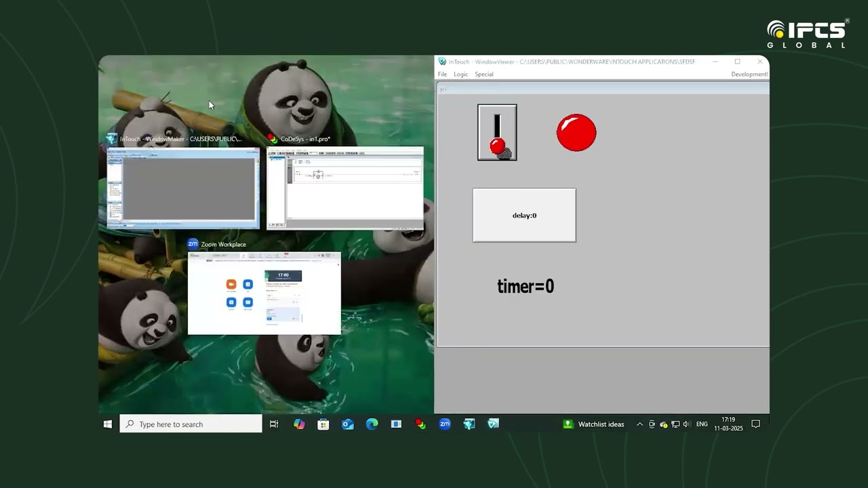Viewport: 868px width, 488px height.
Task: Click the red round indicator lamp
Action: (x=576, y=132)
